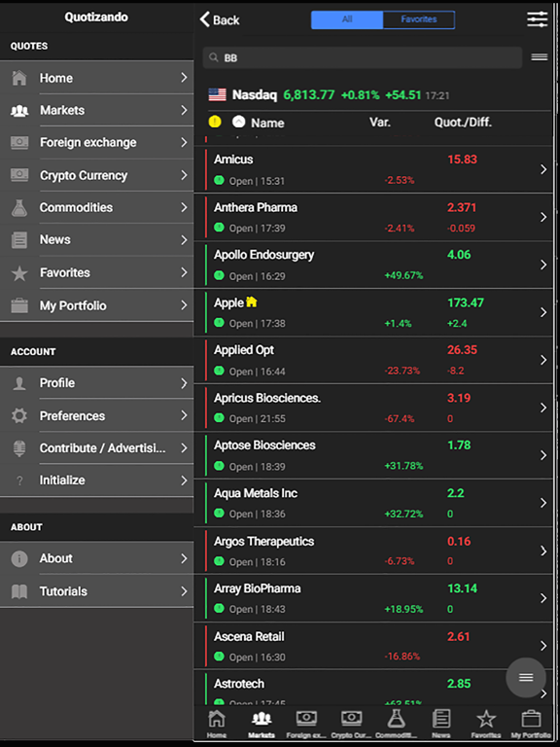This screenshot has width=560, height=747.
Task: Open the round floating menu button
Action: (526, 677)
